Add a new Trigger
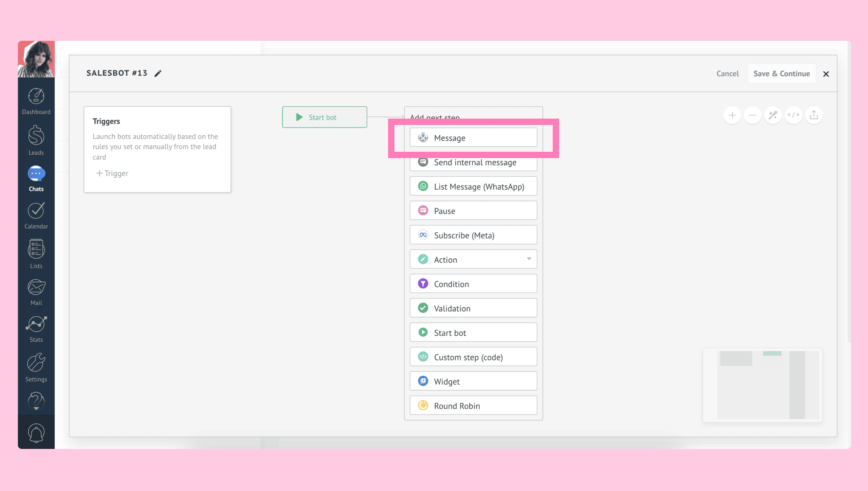The image size is (868, 491). pos(112,173)
